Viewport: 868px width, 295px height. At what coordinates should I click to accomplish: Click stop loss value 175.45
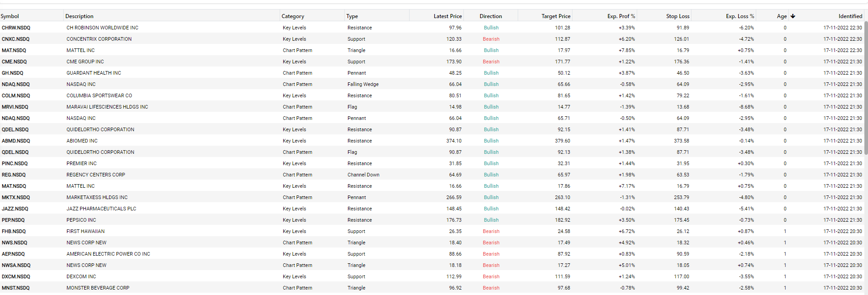(682, 220)
